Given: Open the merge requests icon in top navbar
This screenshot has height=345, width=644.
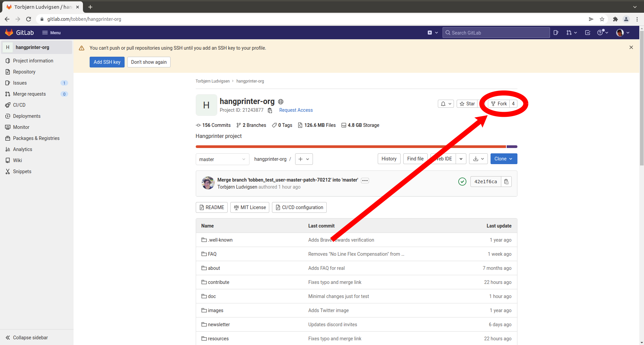Looking at the screenshot, I should (x=571, y=33).
